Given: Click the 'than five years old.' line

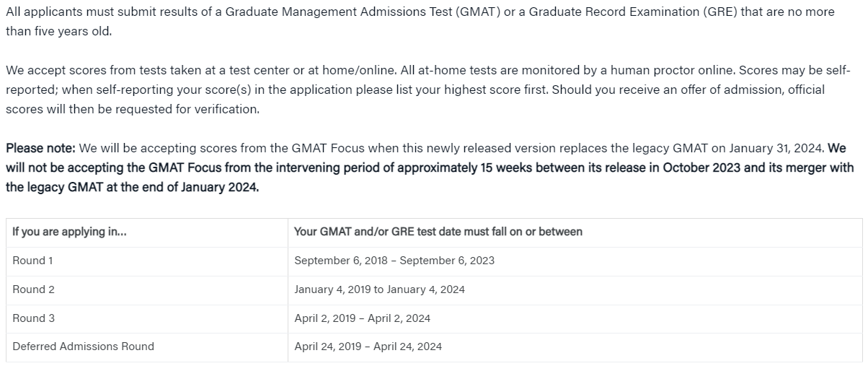Looking at the screenshot, I should (59, 32).
